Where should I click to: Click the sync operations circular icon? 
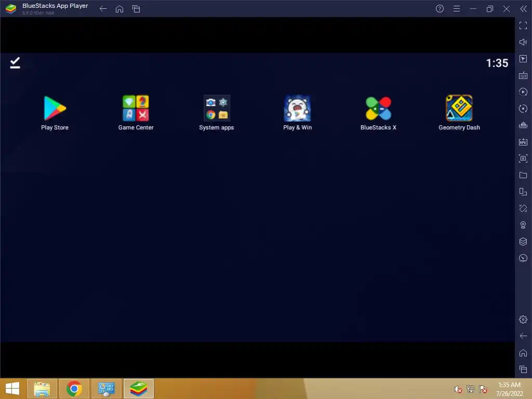click(523, 109)
